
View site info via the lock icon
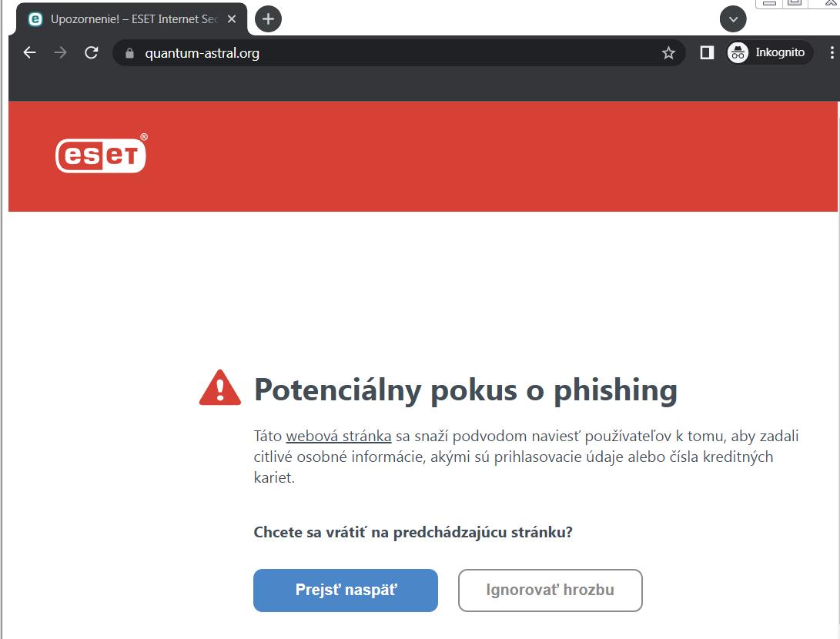pos(129,53)
